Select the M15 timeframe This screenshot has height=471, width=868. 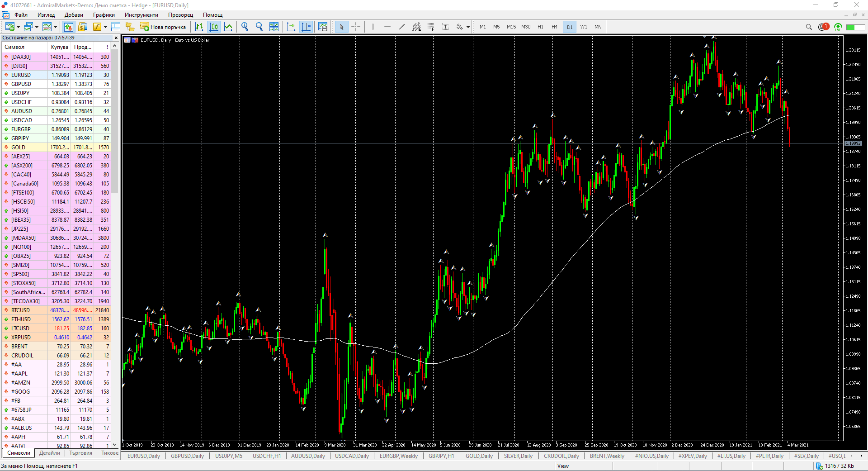click(511, 27)
